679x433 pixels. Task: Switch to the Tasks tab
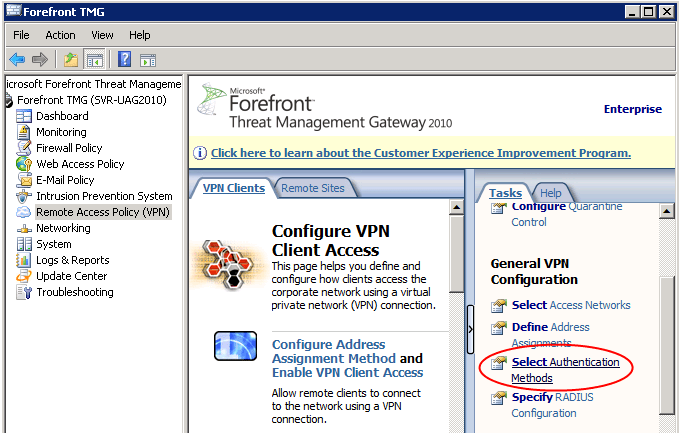pos(505,193)
